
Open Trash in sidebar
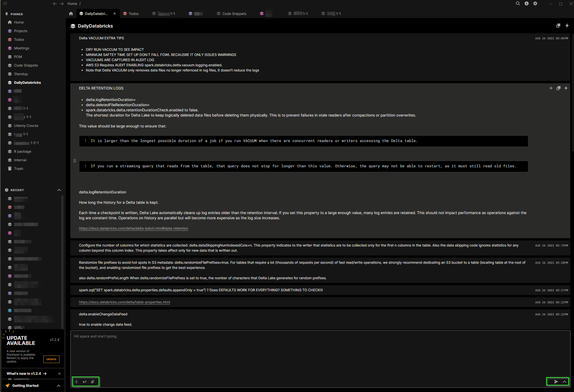19,168
